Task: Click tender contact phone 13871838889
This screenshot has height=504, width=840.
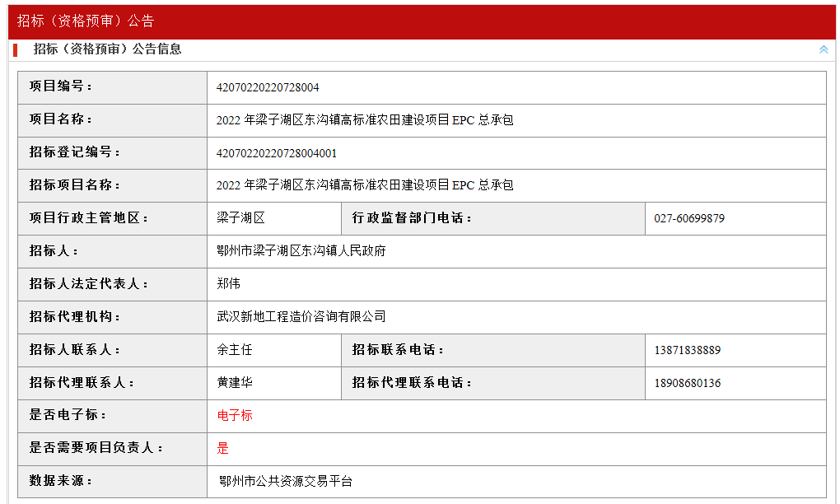Action: tap(688, 350)
